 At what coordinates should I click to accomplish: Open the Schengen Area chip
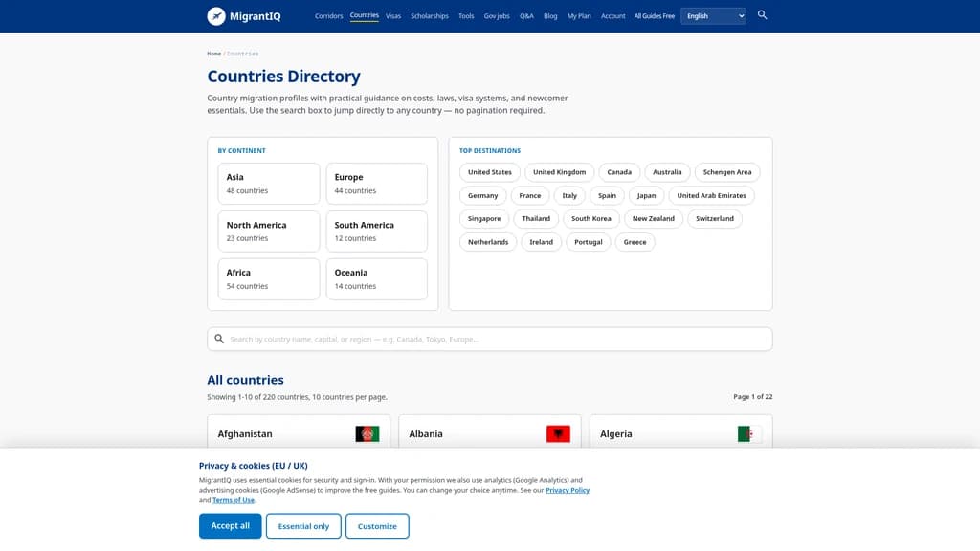tap(727, 172)
